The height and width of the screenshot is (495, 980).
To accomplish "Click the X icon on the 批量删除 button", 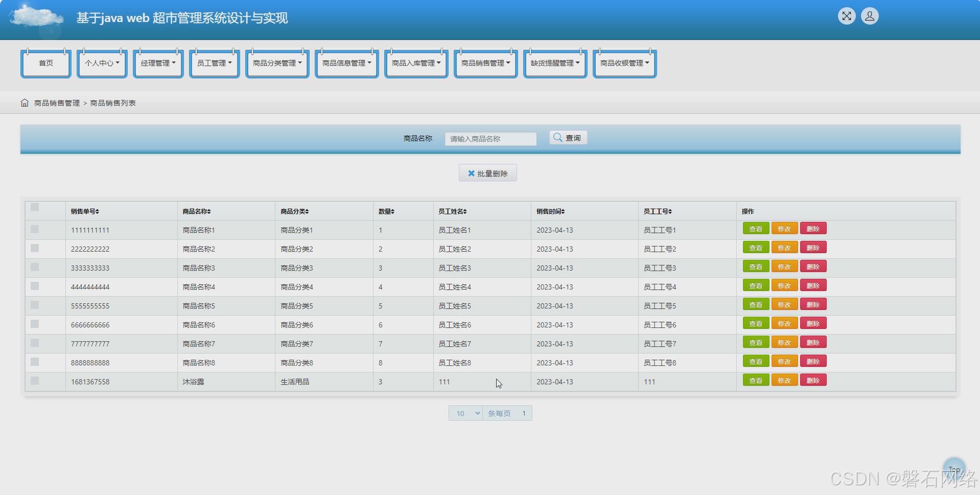I will coord(472,173).
